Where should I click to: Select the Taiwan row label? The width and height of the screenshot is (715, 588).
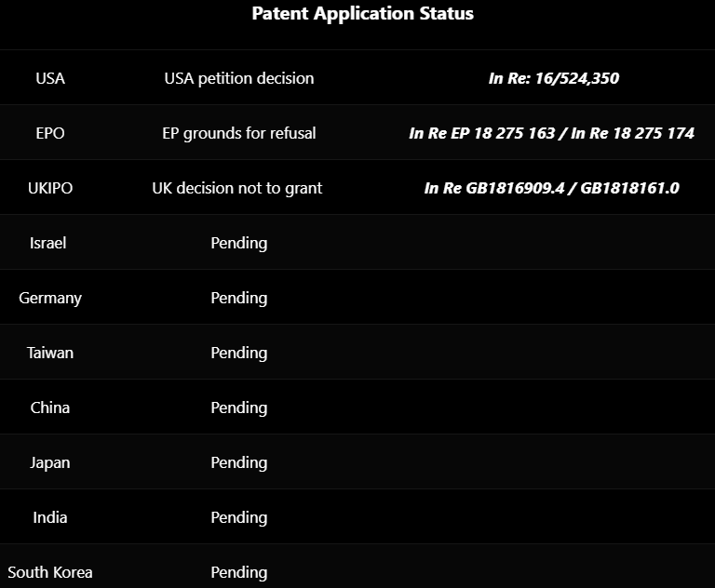[50, 353]
